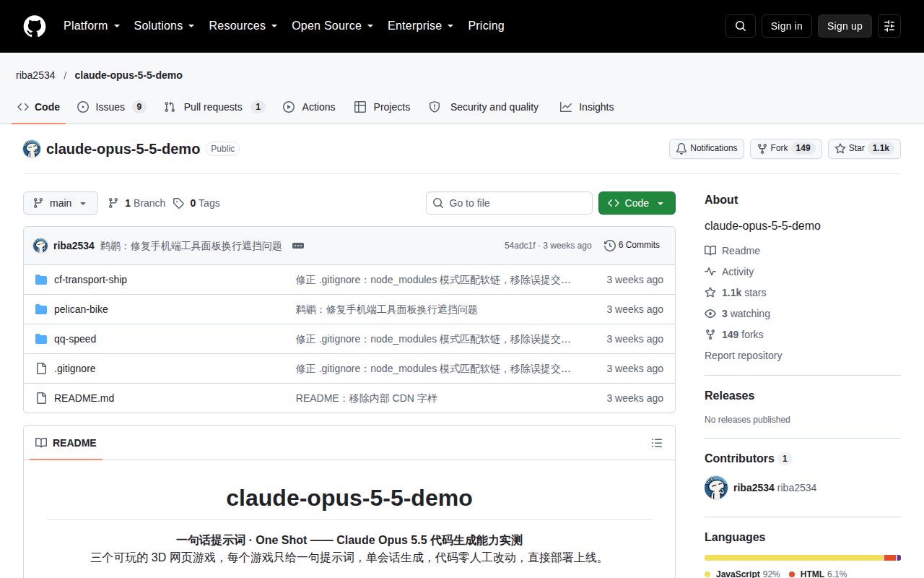Open the 0 Tags link
Viewport: 924px width, 578px height.
[x=196, y=203]
